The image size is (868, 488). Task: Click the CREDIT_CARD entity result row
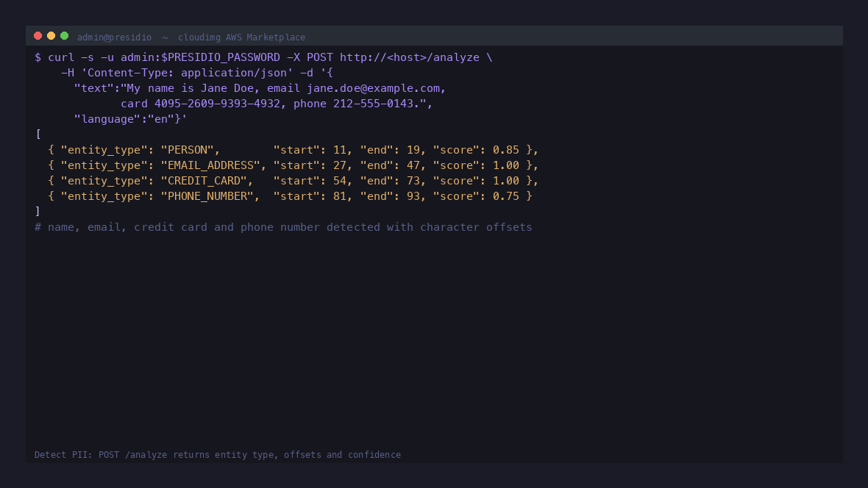[x=294, y=181]
